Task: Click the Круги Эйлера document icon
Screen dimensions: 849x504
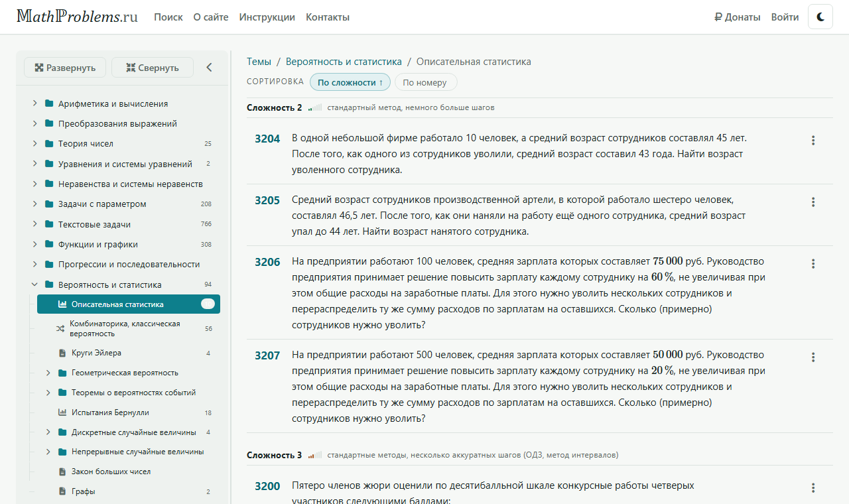Action: pyautogui.click(x=62, y=353)
